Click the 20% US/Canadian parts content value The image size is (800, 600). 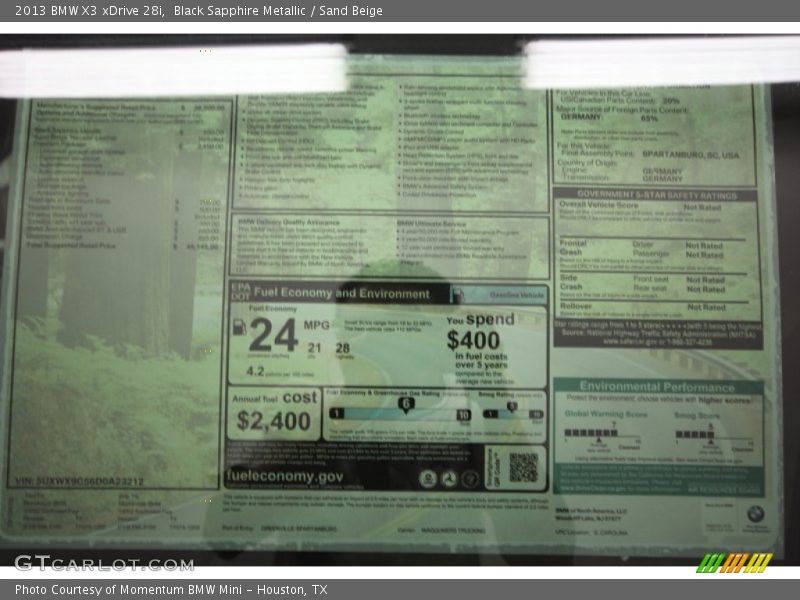671,101
